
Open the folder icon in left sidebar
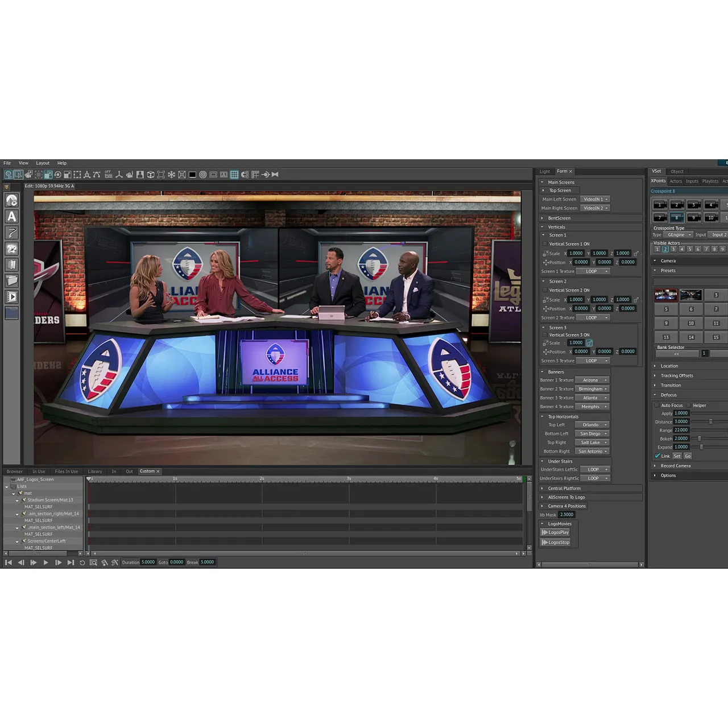tap(11, 280)
